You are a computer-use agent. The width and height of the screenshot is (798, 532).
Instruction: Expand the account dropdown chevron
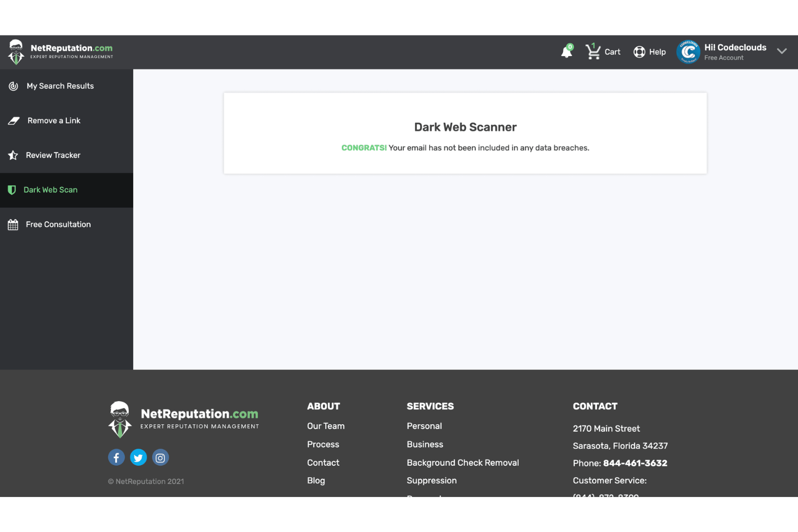coord(782,51)
